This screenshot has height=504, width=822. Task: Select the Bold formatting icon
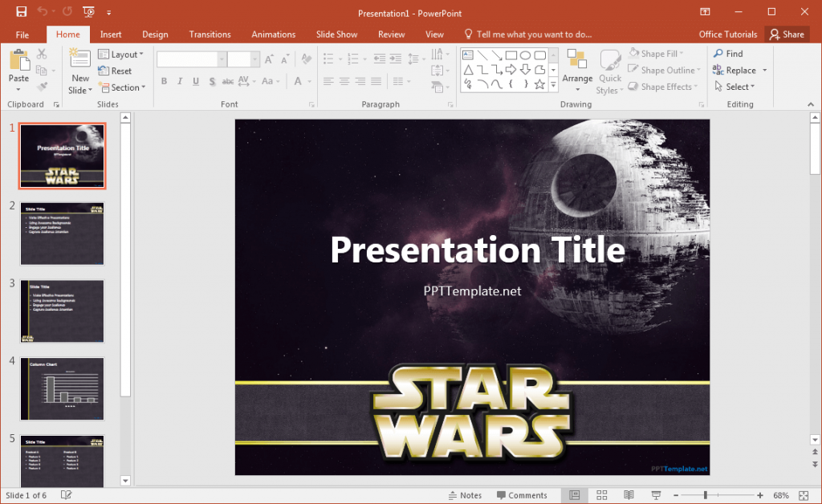click(x=164, y=81)
